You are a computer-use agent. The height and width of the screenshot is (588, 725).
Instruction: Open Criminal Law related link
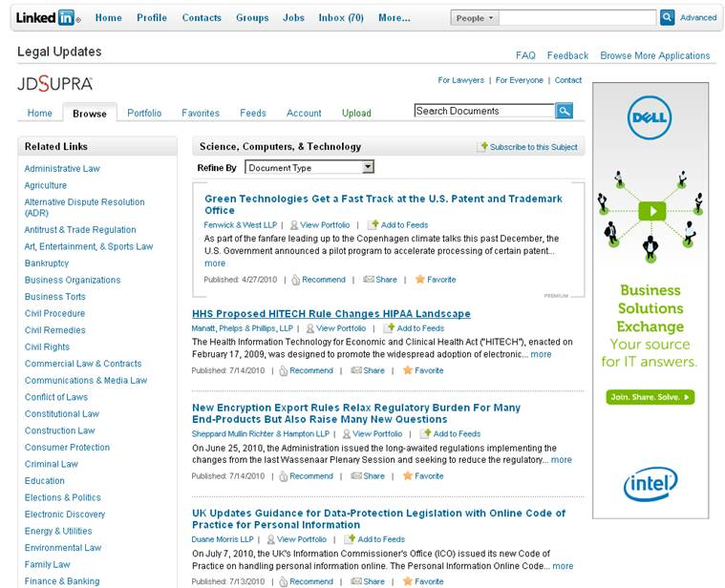[52, 464]
